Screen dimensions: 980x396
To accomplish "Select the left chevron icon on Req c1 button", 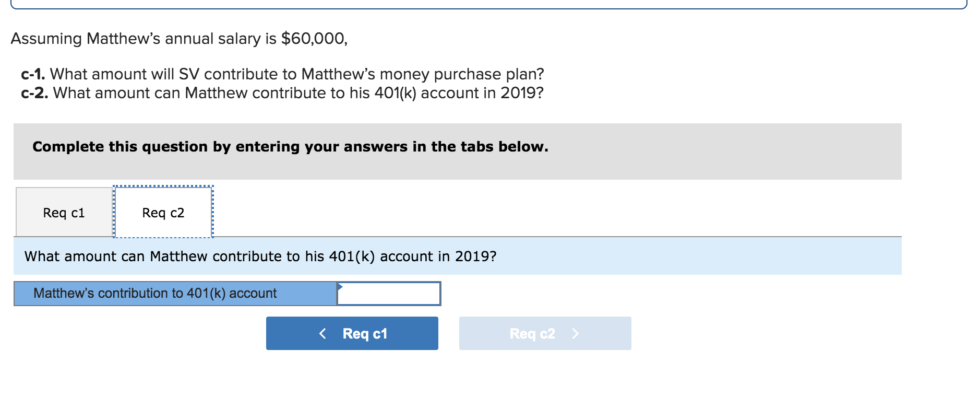I will coord(322,333).
